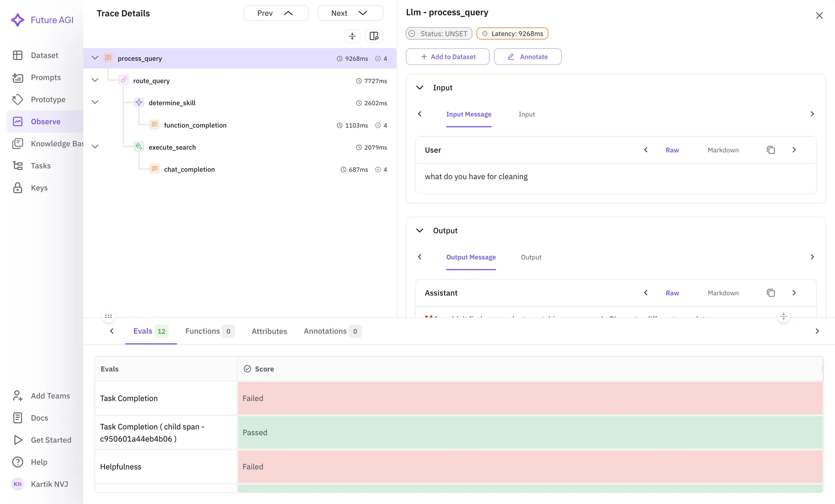Click the collapse-all spans icon
The width and height of the screenshot is (835, 504).
352,36
